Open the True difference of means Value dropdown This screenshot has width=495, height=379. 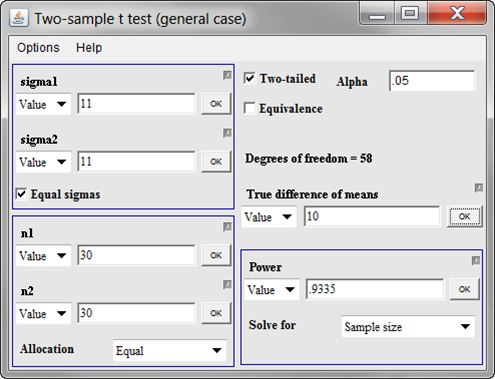(269, 217)
